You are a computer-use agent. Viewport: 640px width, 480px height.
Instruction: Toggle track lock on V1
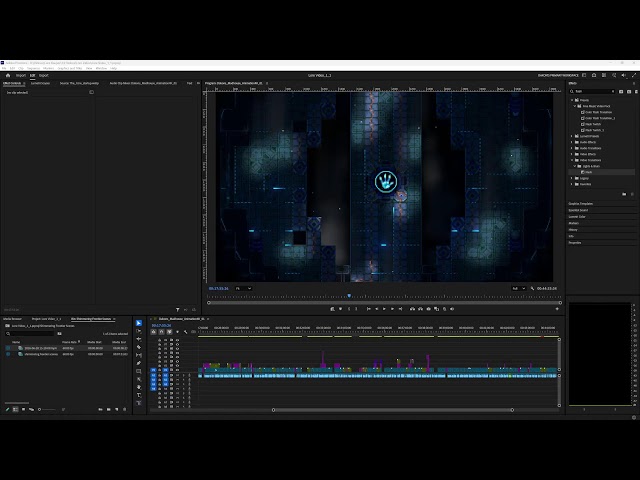pos(160,370)
